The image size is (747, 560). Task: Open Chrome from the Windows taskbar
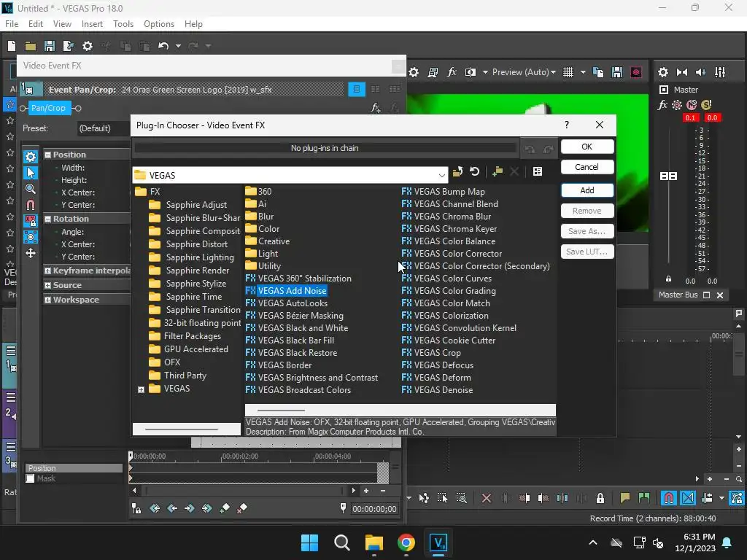tap(406, 542)
